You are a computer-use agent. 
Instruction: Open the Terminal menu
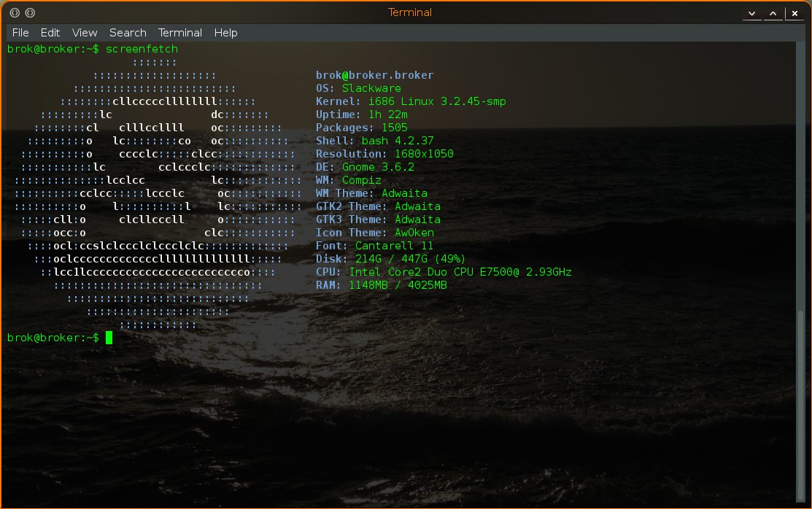[180, 33]
